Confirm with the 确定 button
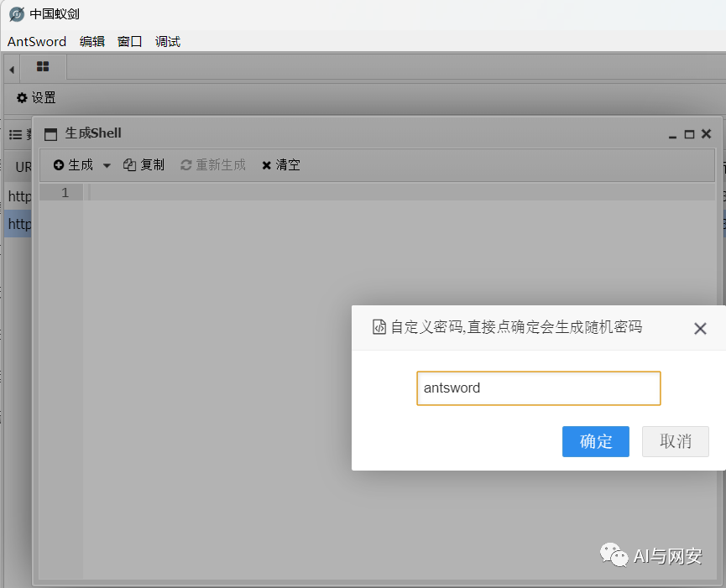The image size is (726, 588). click(595, 441)
